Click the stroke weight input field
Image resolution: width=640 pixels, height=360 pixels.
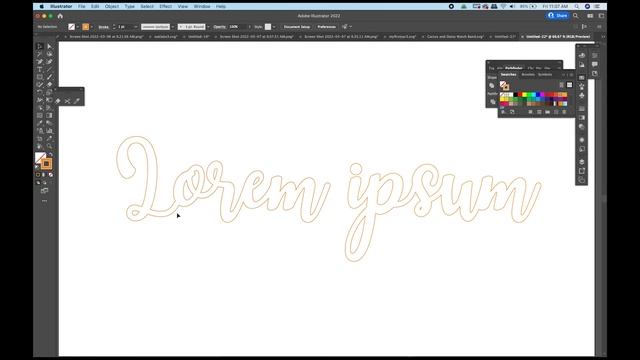click(x=125, y=27)
